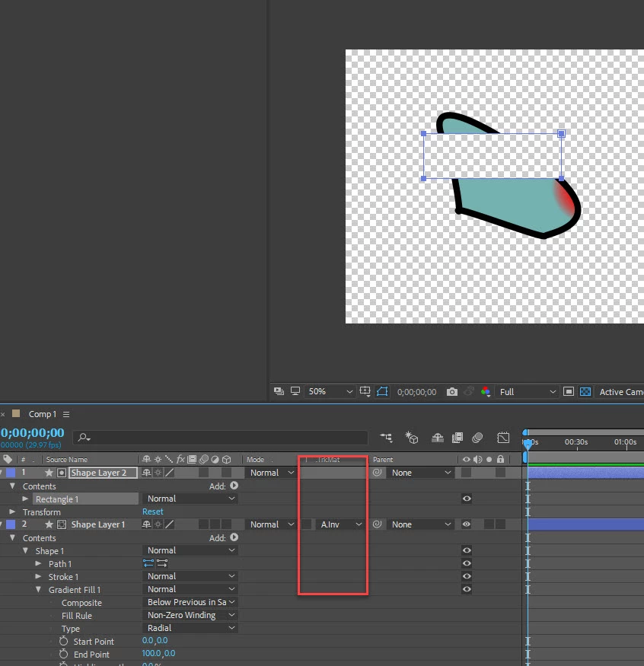The image size is (644, 666).
Task: Expand the Stroke 1 property
Action: click(x=38, y=576)
